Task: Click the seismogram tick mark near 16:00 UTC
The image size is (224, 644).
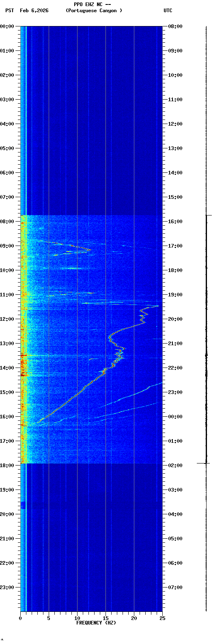Action: (209, 215)
